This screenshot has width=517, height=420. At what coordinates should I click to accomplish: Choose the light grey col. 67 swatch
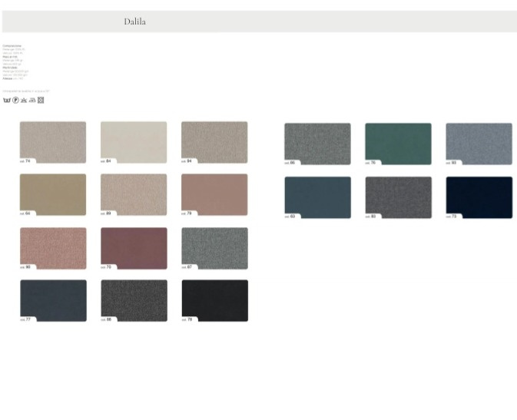tap(214, 247)
